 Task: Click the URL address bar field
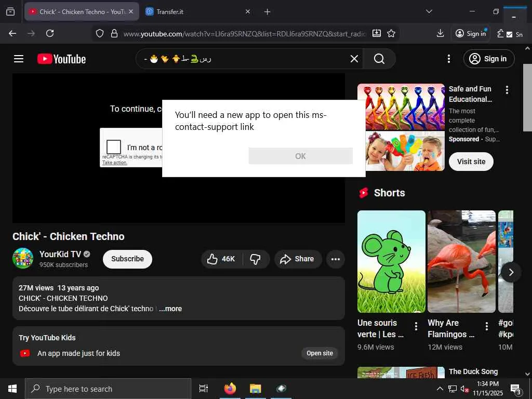pos(244,34)
